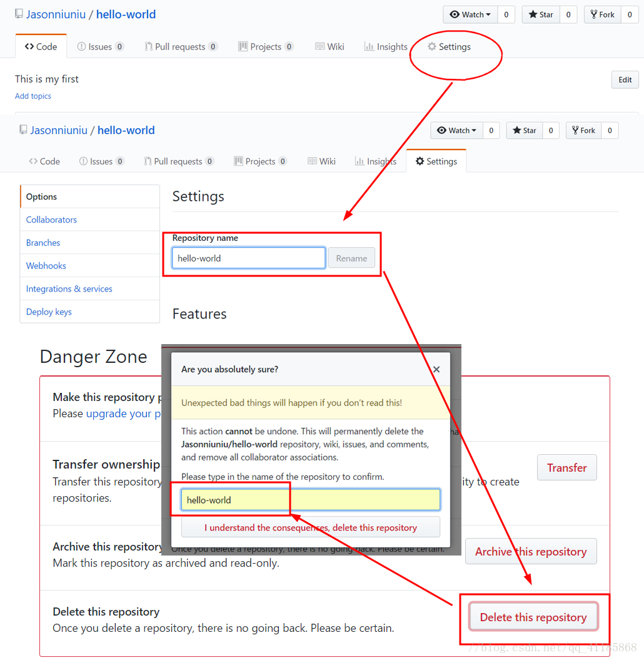
Task: Select the active Settings tab in lower navigation
Action: 436,161
